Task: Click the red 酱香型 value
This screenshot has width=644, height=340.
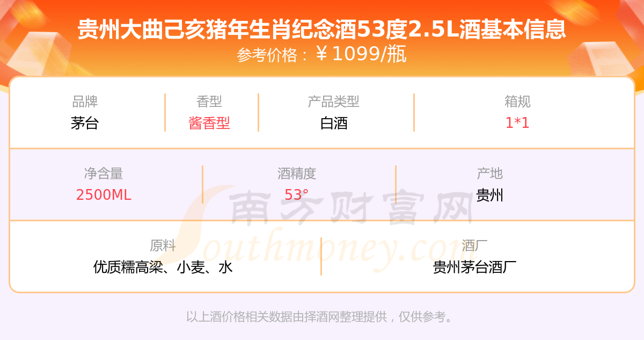Action: [209, 123]
